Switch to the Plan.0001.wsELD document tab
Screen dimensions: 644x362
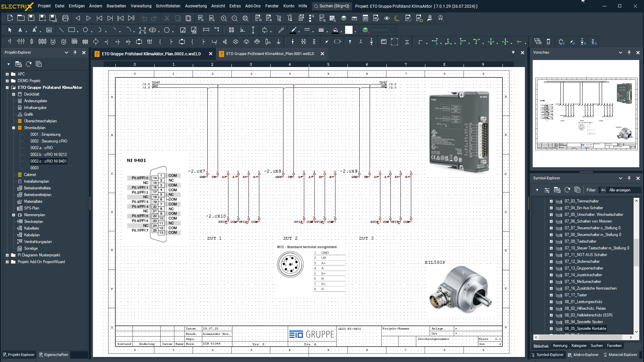click(270, 54)
